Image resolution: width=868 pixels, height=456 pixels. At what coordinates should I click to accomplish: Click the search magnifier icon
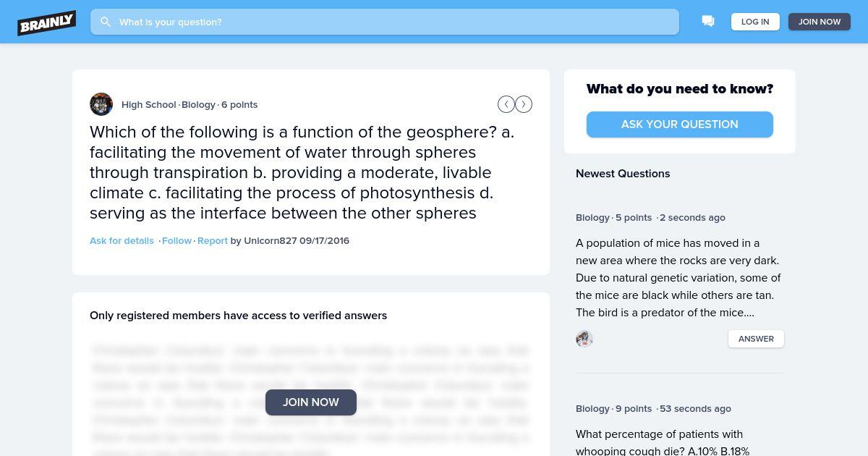[x=106, y=22]
